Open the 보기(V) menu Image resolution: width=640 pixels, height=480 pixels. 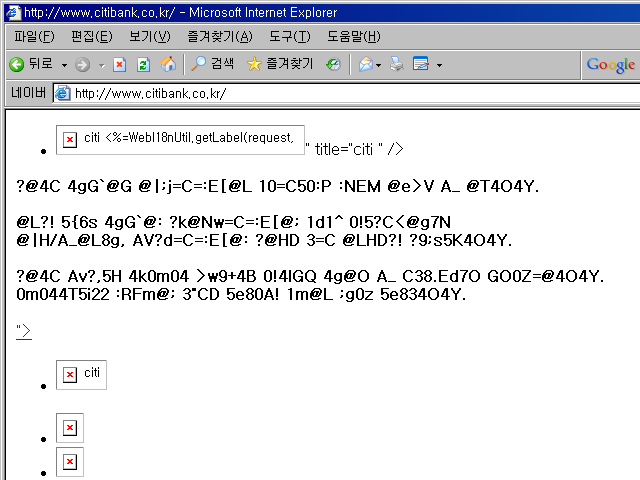coord(150,37)
